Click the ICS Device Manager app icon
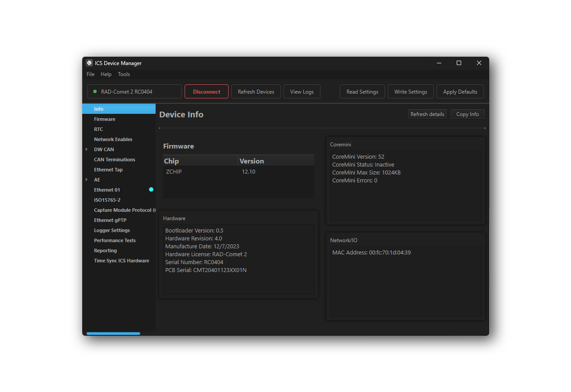 [89, 63]
